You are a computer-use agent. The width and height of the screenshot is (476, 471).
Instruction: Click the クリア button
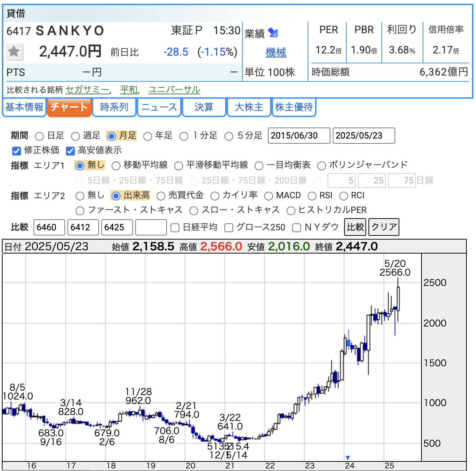(x=384, y=227)
